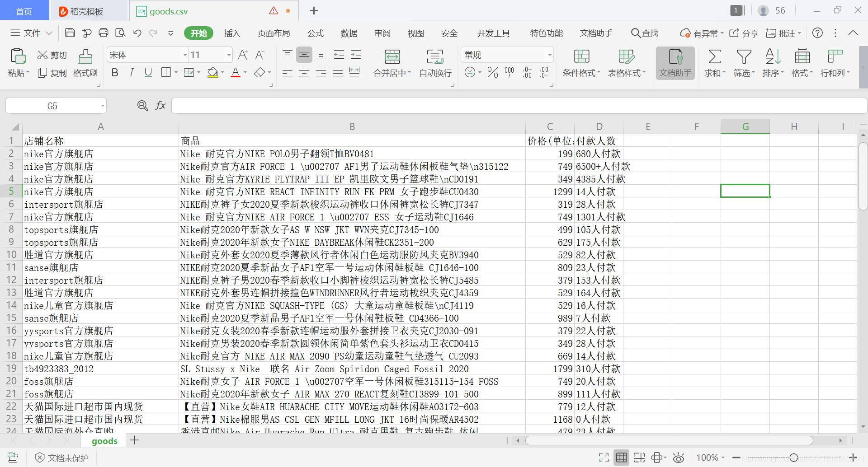Click the Save icon in quick toolbar

point(70,33)
